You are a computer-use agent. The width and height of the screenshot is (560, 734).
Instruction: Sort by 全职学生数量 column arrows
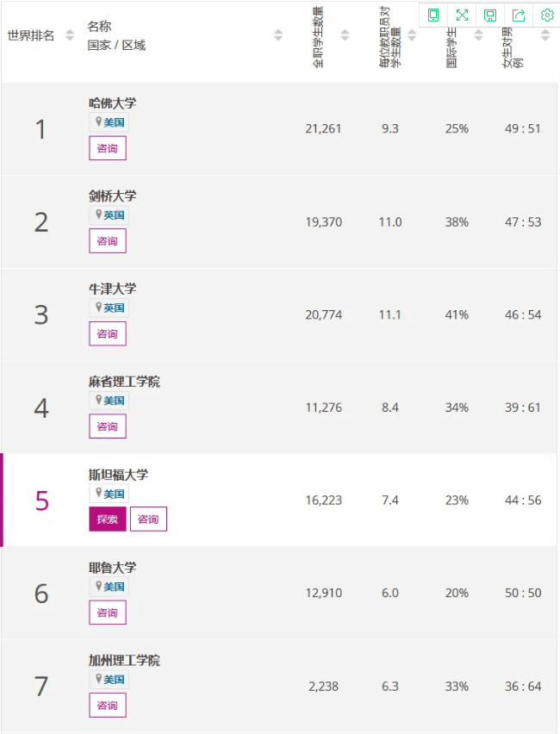pos(345,35)
